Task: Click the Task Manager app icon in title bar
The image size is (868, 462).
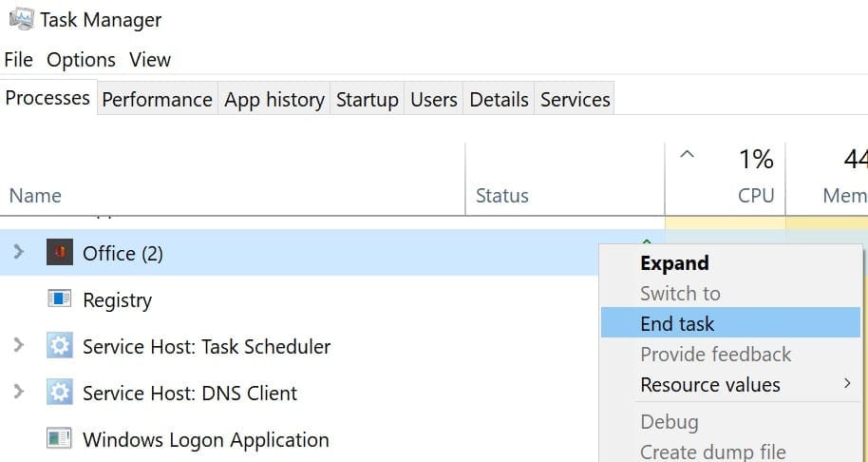Action: 22,19
